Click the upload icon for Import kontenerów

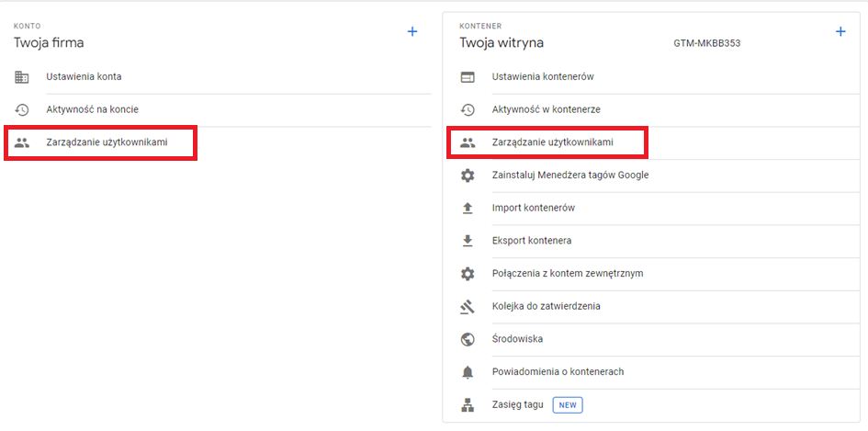click(468, 209)
